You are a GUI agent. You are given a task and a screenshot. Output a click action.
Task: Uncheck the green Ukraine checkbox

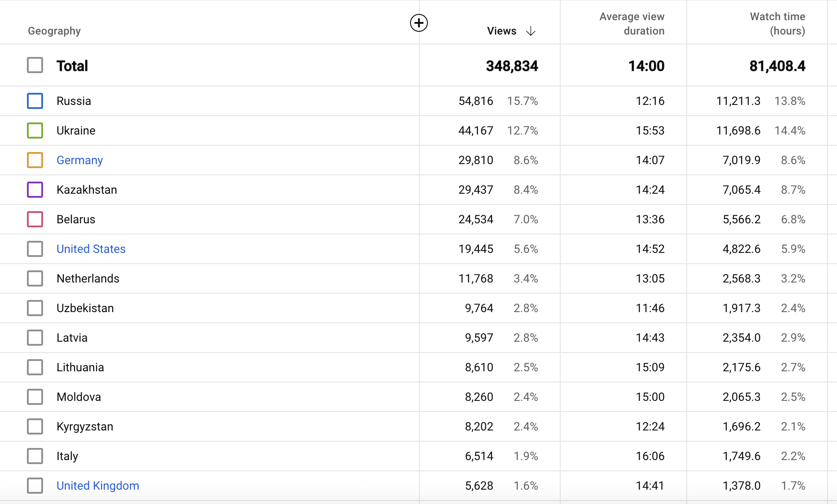coord(35,130)
